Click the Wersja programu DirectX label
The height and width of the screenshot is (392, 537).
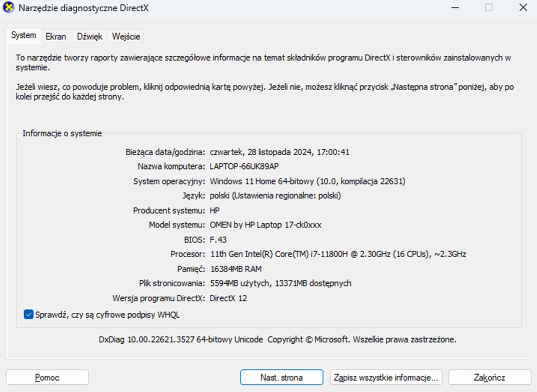pyautogui.click(x=159, y=298)
